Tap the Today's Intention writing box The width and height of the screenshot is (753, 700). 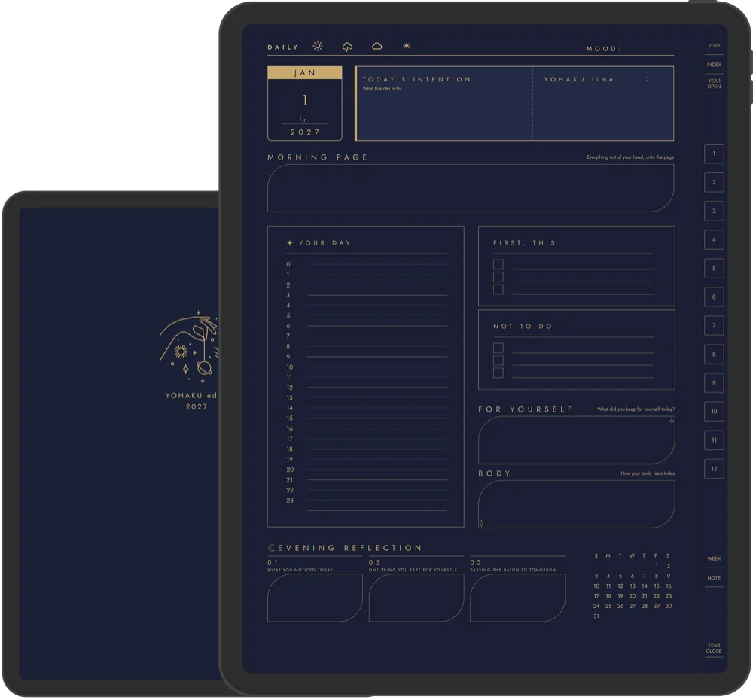coord(444,104)
